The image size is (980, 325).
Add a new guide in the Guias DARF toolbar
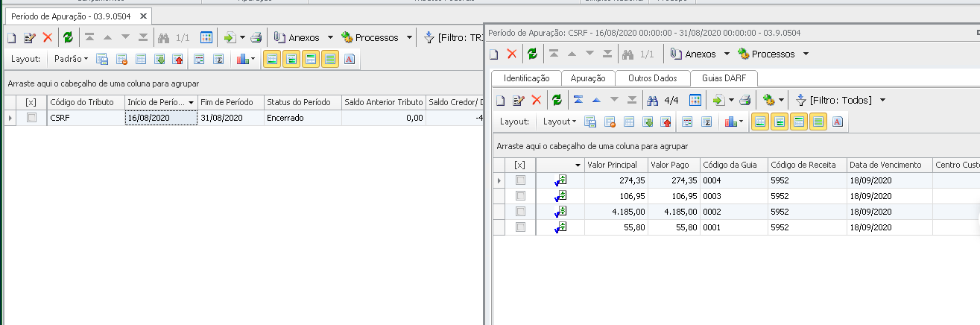[501, 100]
